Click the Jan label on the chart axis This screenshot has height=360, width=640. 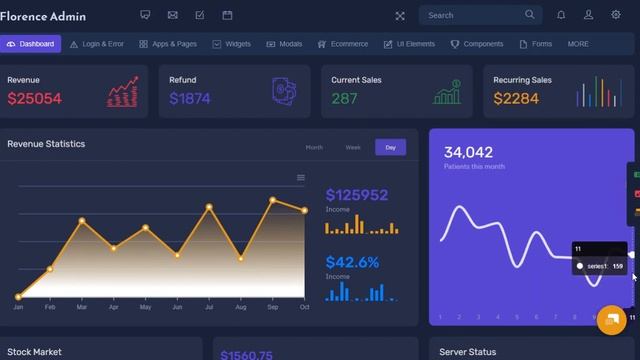[18, 307]
